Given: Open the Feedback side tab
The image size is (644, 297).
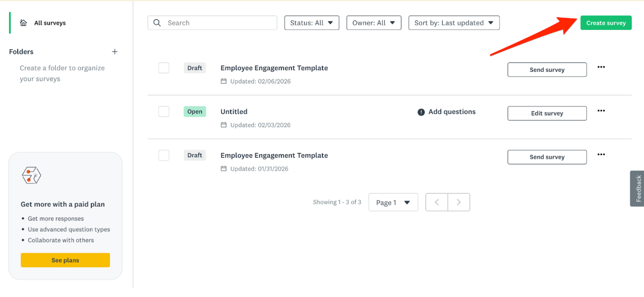Looking at the screenshot, I should 637,188.
